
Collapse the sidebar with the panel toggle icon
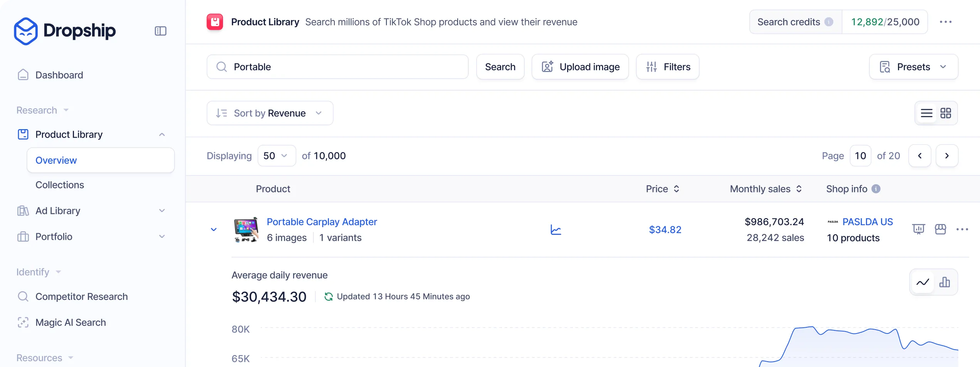[x=160, y=31]
